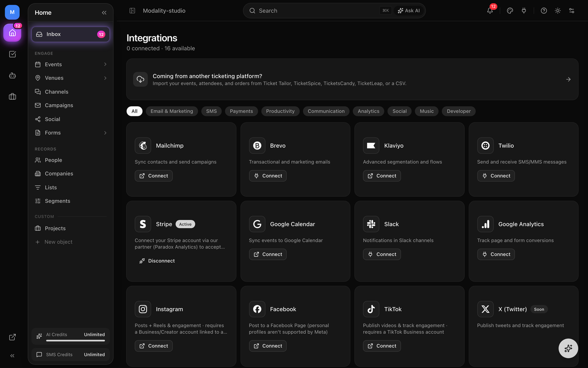The height and width of the screenshot is (368, 588).
Task: Show Communication integrations
Action: coord(326,111)
